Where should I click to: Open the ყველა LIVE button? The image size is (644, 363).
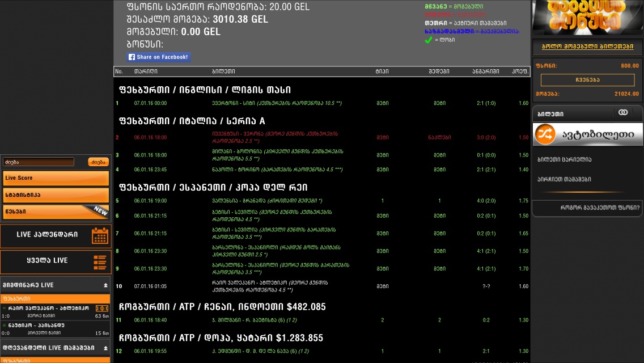56,262
